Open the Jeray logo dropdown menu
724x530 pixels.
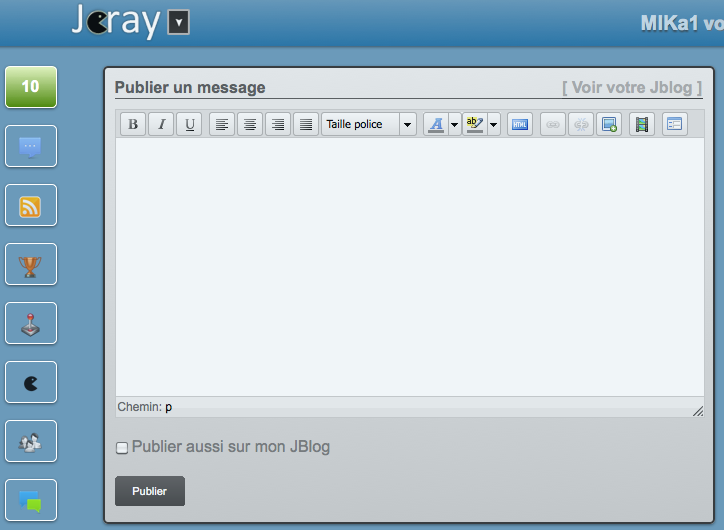point(178,23)
